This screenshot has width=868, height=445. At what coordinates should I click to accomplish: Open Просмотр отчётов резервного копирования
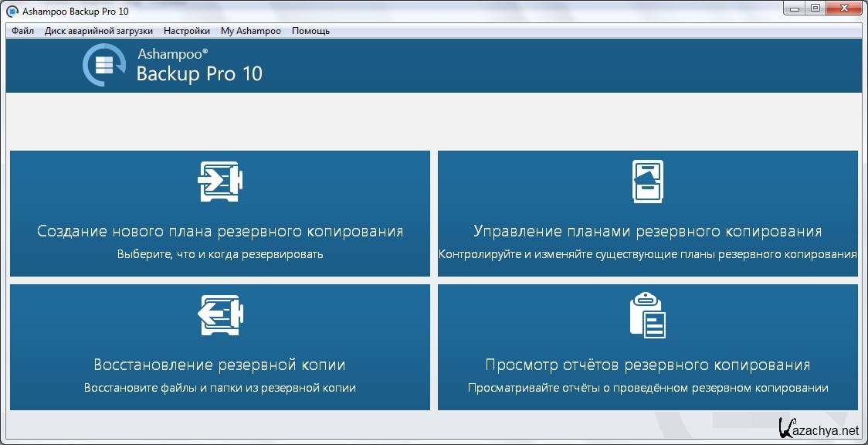647,365
